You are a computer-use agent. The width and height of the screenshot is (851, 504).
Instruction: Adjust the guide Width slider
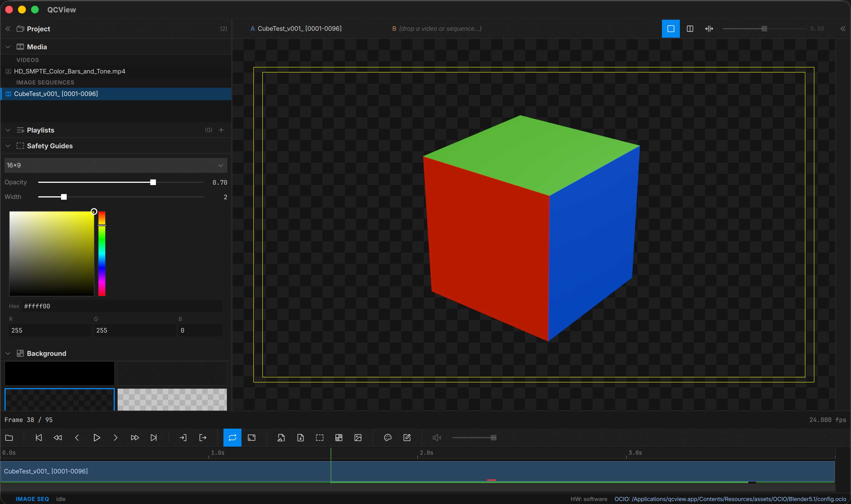(x=121, y=197)
